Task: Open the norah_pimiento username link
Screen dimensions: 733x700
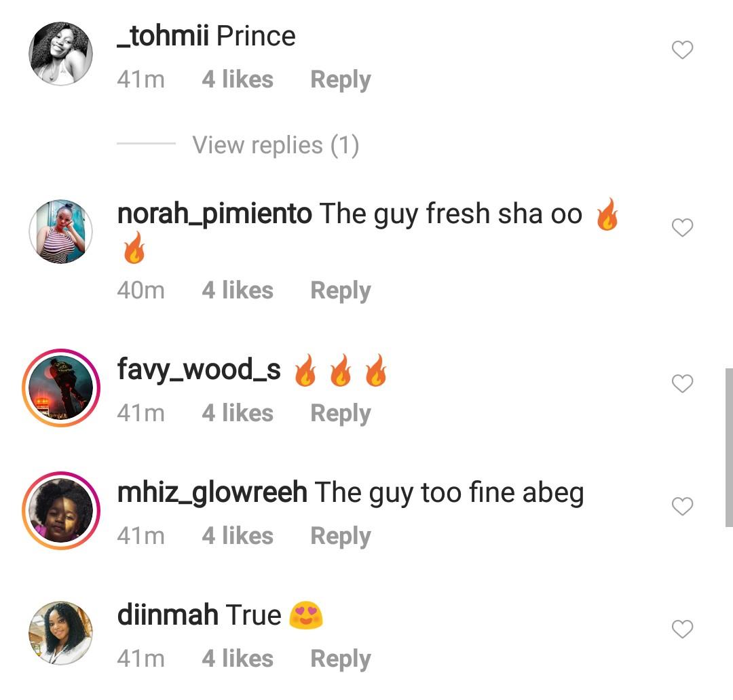Action: tap(214, 214)
